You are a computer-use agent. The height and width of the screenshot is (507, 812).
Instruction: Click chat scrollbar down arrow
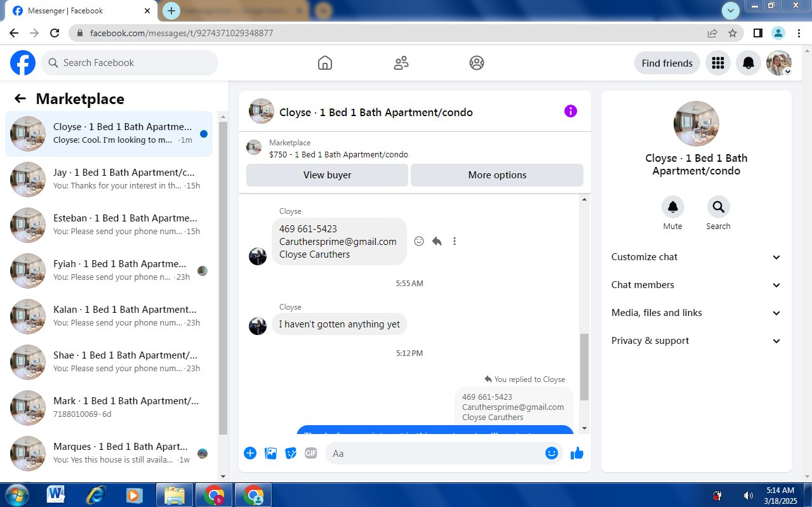[x=584, y=428]
